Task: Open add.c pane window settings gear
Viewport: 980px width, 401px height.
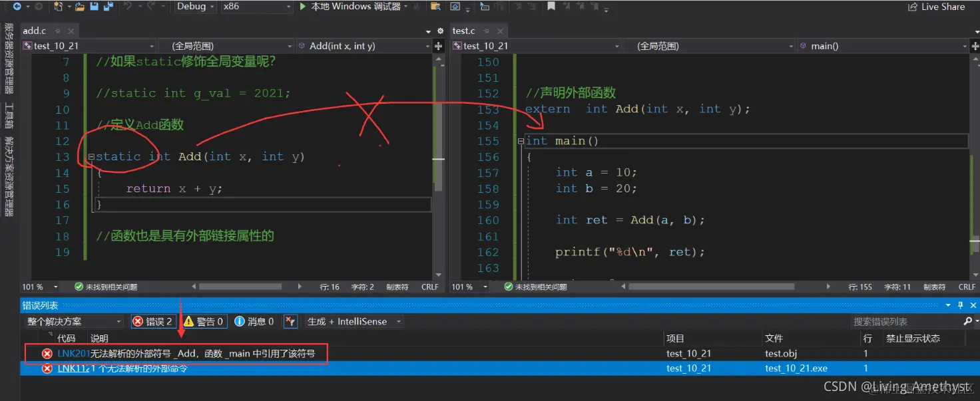Action: 440,31
